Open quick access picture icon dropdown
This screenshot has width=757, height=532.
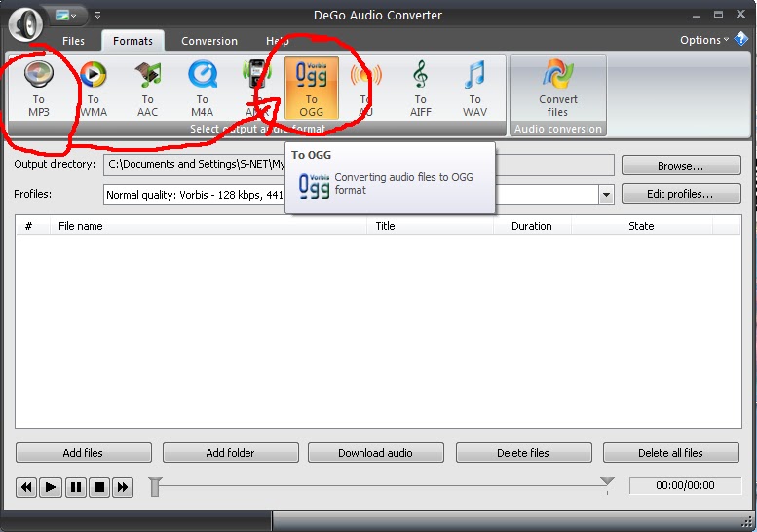click(66, 16)
